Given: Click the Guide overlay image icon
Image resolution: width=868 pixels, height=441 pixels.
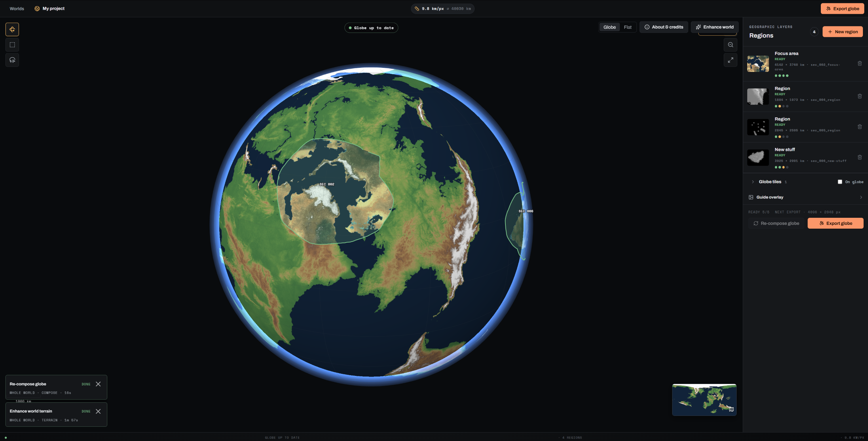Looking at the screenshot, I should tap(751, 197).
